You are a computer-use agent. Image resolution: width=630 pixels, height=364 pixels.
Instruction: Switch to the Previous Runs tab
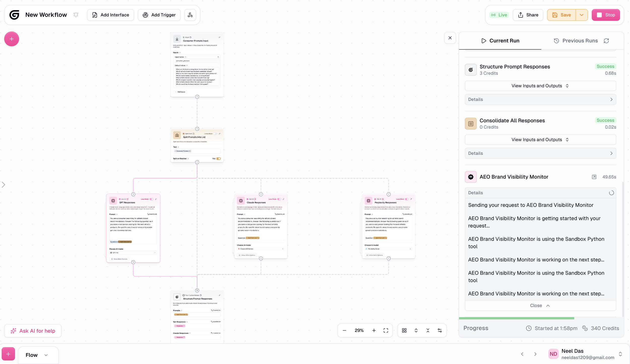pos(576,41)
